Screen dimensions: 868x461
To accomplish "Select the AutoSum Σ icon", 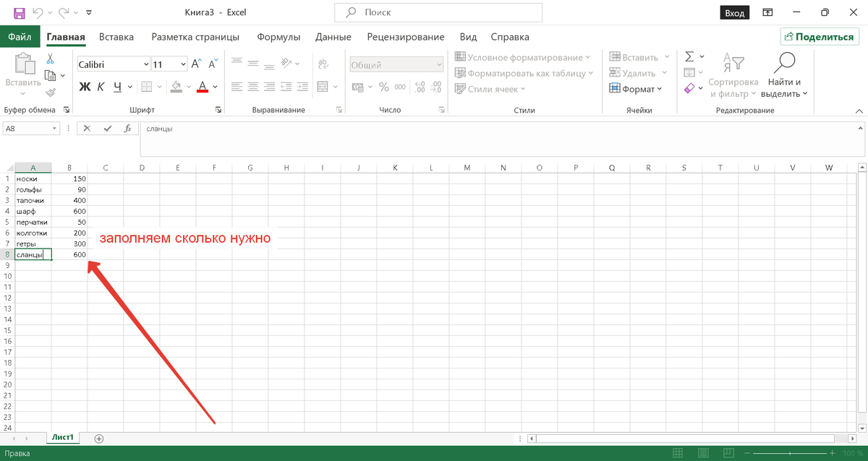I will 689,56.
